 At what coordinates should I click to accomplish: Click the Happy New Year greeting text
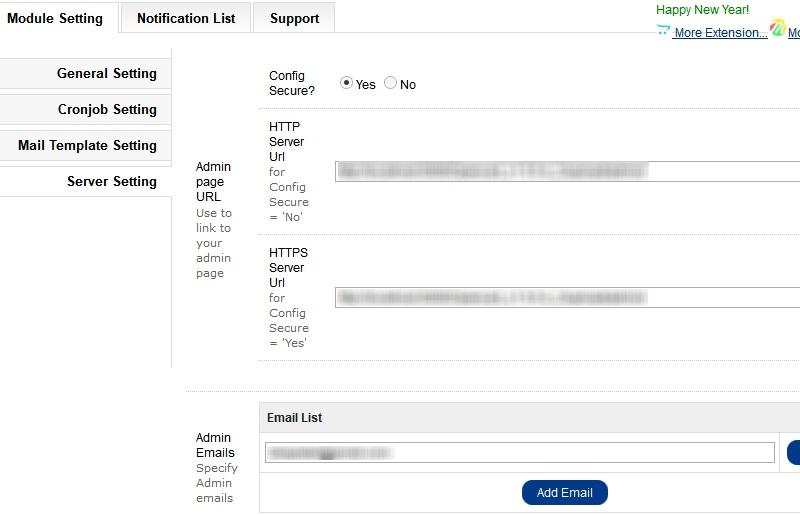point(702,10)
